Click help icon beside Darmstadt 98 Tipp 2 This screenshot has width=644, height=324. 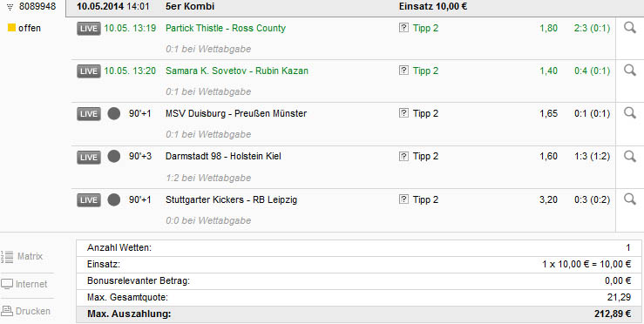click(403, 156)
